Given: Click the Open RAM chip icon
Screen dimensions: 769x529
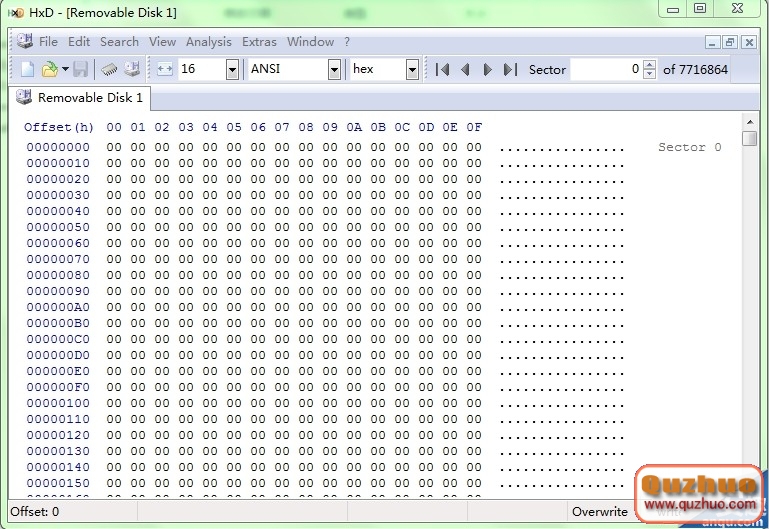Looking at the screenshot, I should point(109,70).
